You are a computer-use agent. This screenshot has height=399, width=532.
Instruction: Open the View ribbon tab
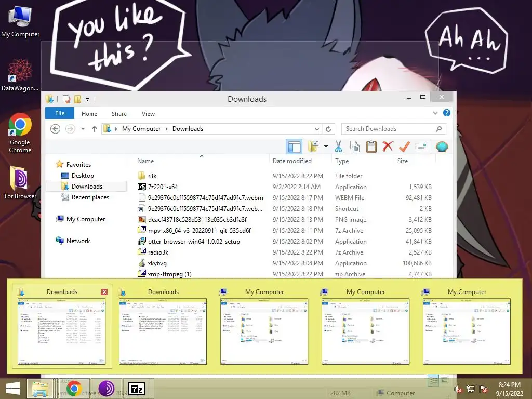tap(148, 114)
